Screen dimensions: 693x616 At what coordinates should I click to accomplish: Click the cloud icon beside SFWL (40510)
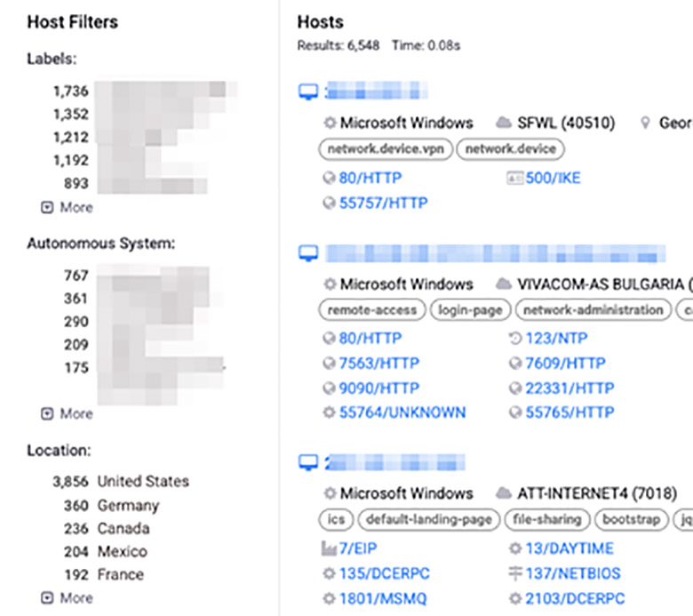[504, 123]
